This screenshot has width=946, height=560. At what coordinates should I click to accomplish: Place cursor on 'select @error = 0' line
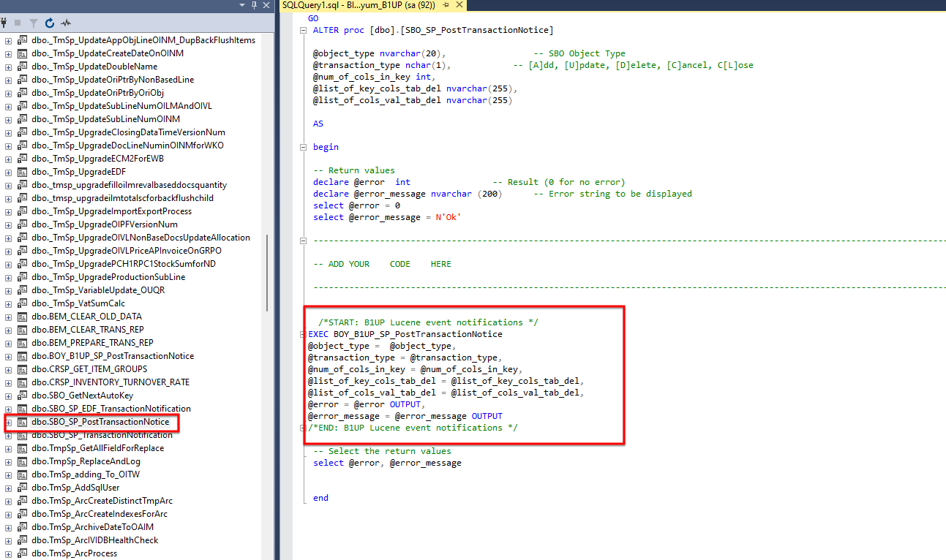pyautogui.click(x=357, y=205)
